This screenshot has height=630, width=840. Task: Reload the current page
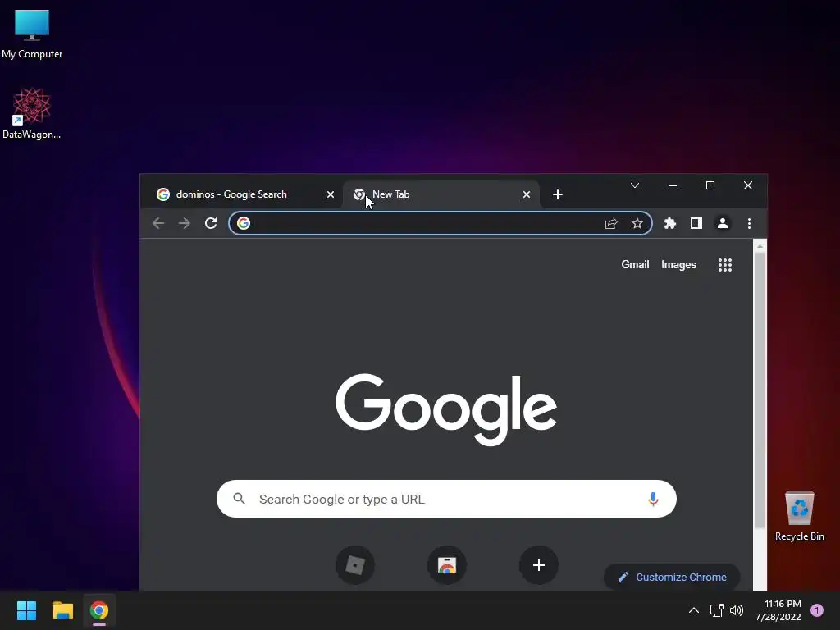point(211,223)
